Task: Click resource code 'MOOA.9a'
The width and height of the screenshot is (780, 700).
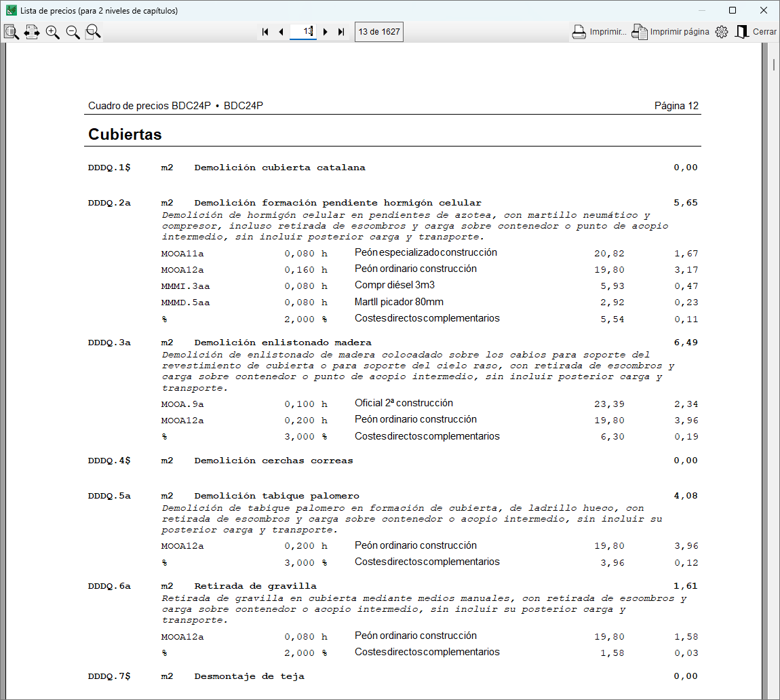Action: click(x=182, y=404)
